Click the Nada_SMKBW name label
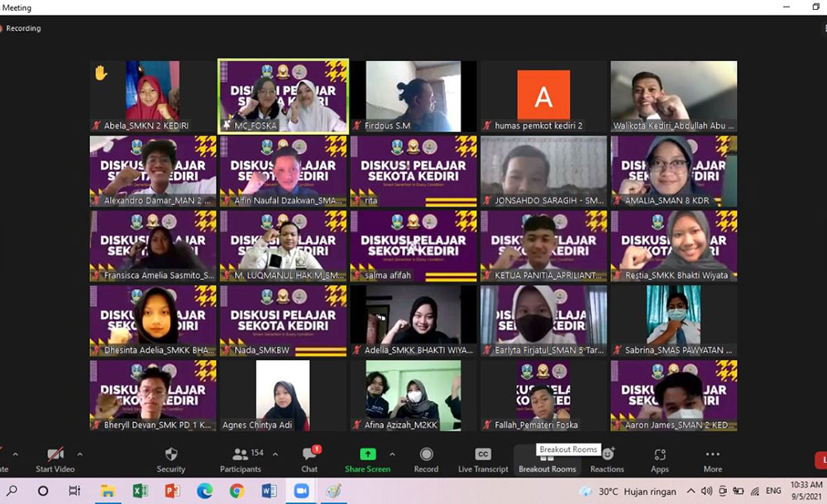 261,350
